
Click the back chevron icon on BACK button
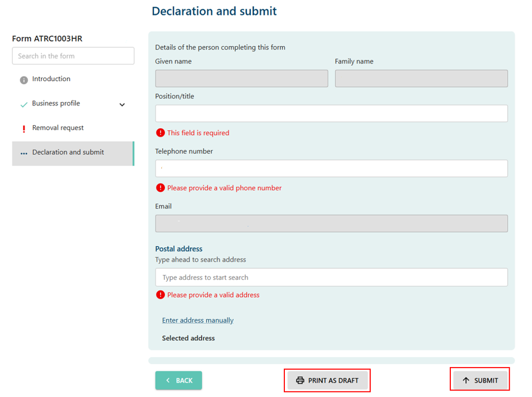point(167,380)
